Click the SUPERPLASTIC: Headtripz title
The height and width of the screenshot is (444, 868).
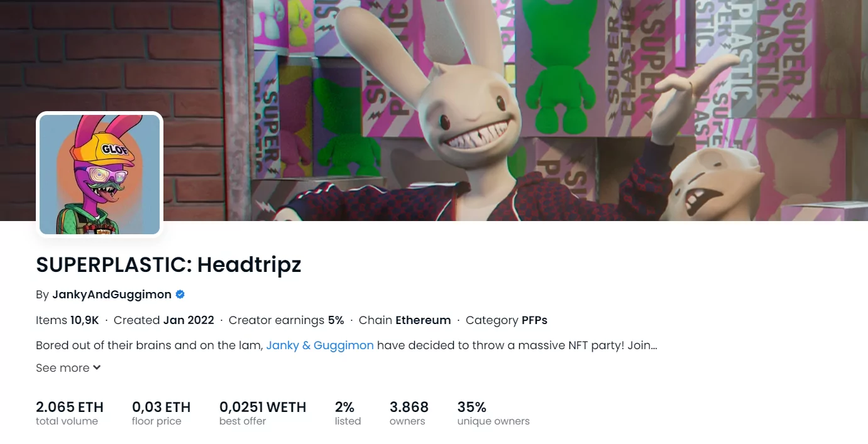point(168,265)
